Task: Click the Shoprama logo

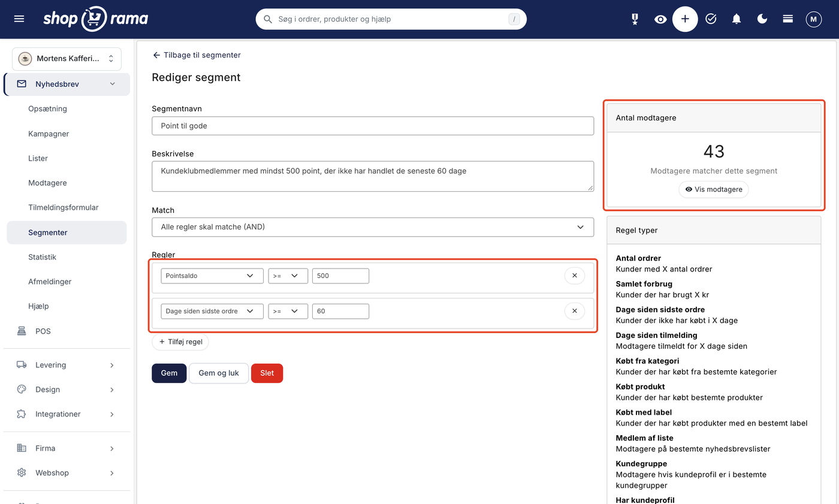Action: tap(95, 19)
